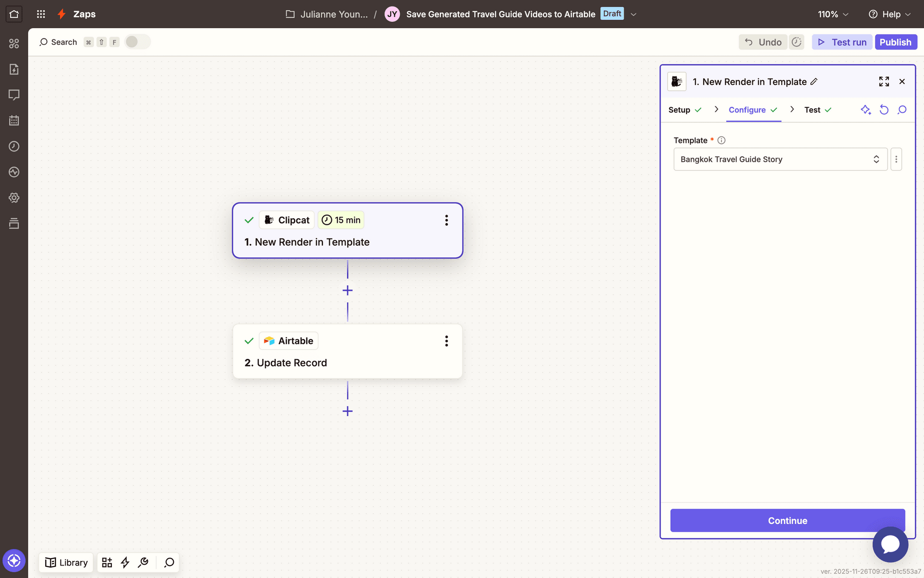
Task: Expand the Draft status chevron in title bar
Action: tap(633, 14)
